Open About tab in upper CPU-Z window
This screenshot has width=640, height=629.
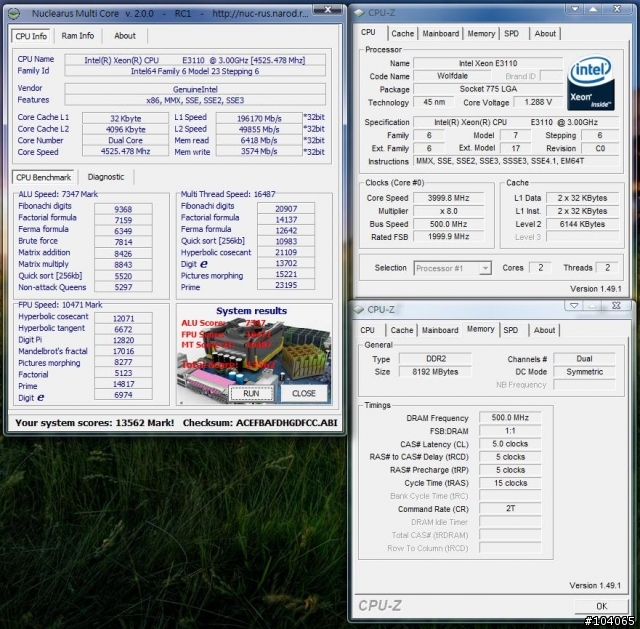click(x=545, y=33)
